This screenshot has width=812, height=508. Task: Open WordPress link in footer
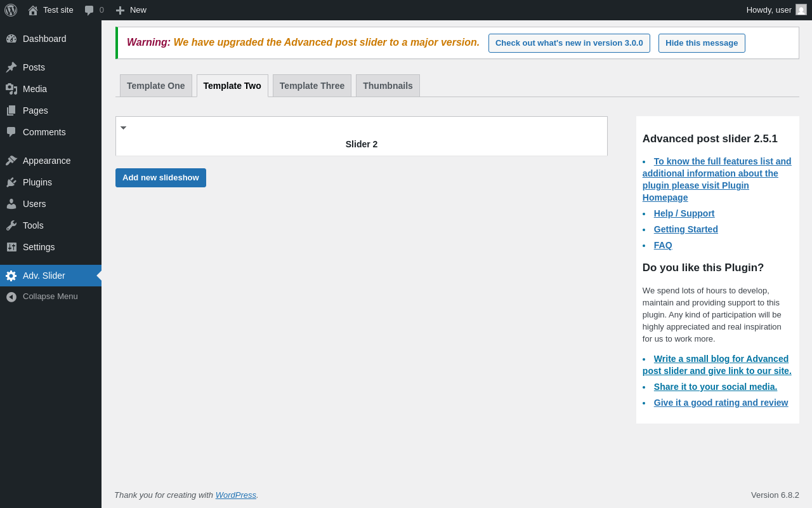click(236, 495)
